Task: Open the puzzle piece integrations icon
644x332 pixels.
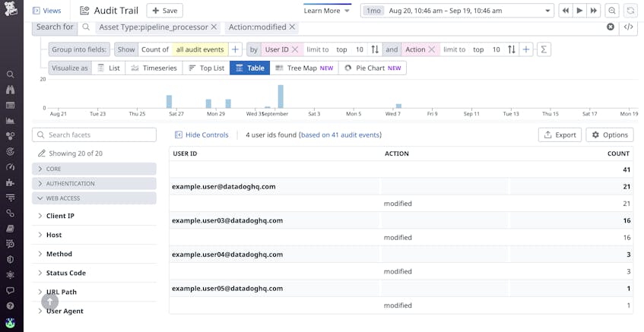Action: (x=11, y=182)
